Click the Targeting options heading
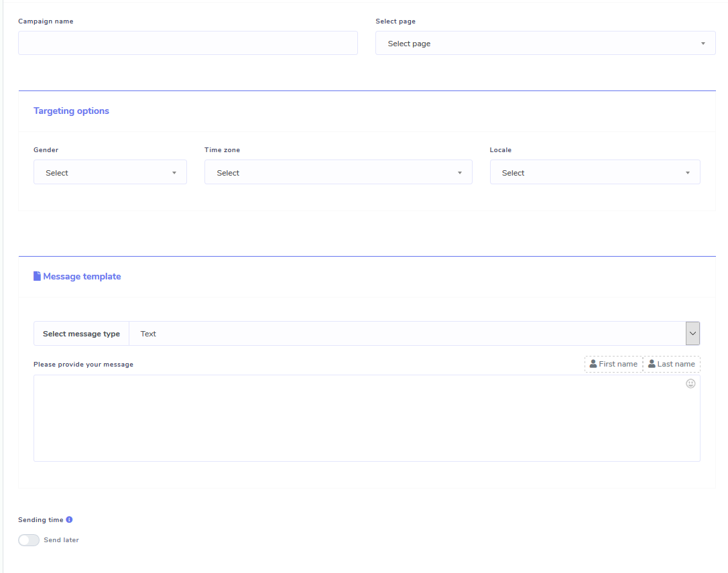728x573 pixels. (71, 111)
